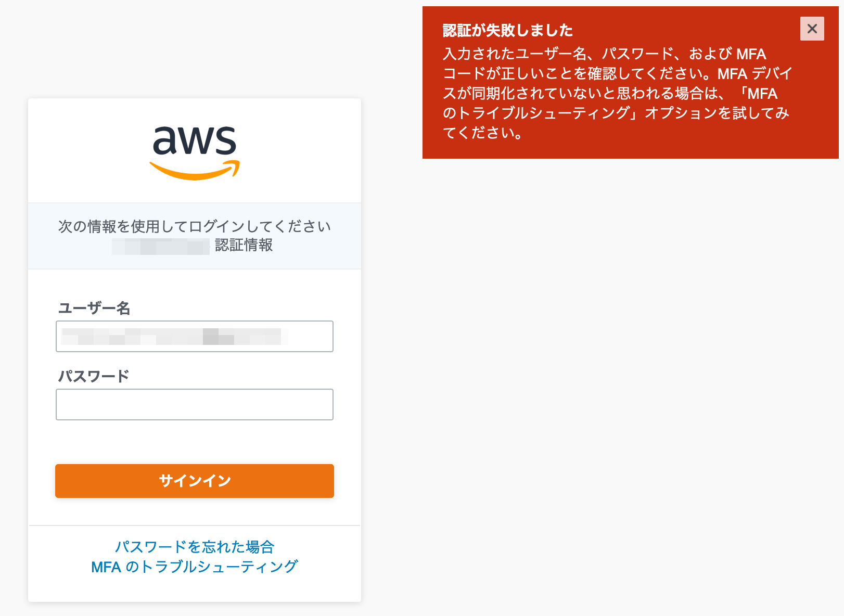Click inside the empty パスワード field
Image resolution: width=844 pixels, height=616 pixels.
pos(194,404)
